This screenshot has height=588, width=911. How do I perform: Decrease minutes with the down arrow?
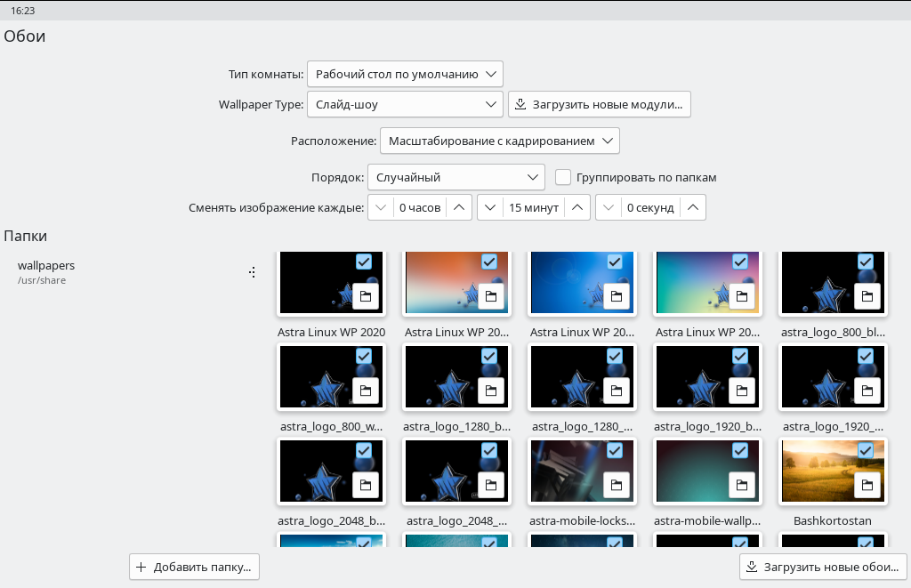click(x=490, y=207)
